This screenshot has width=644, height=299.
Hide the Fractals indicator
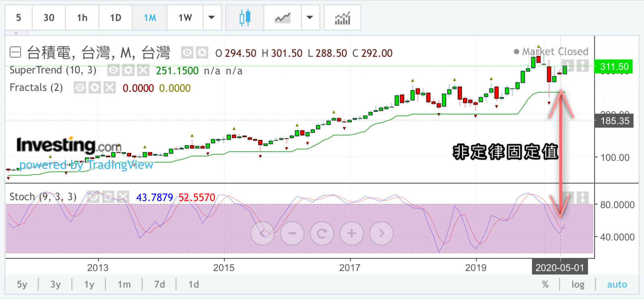(x=80, y=88)
